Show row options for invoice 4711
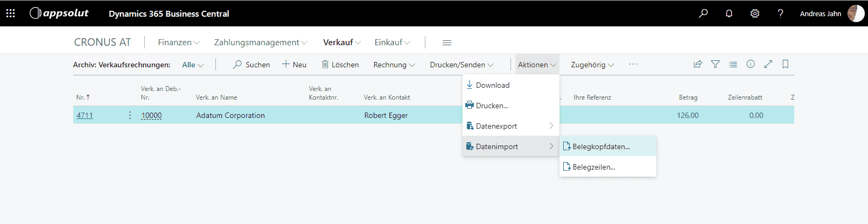 pyautogui.click(x=130, y=115)
